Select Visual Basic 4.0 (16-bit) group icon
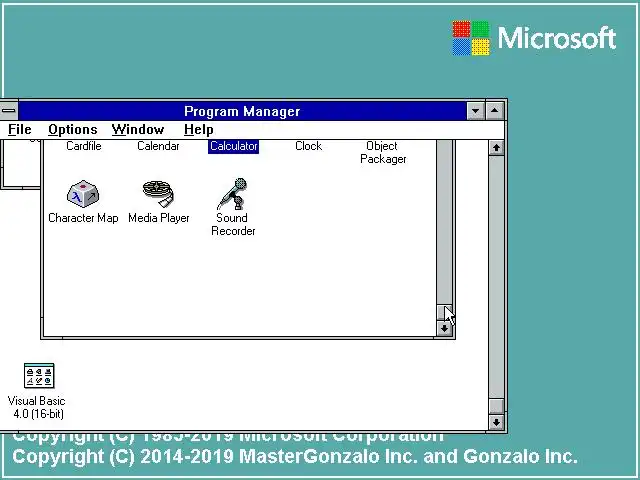Screen dimensions: 640x480 pos(39,376)
